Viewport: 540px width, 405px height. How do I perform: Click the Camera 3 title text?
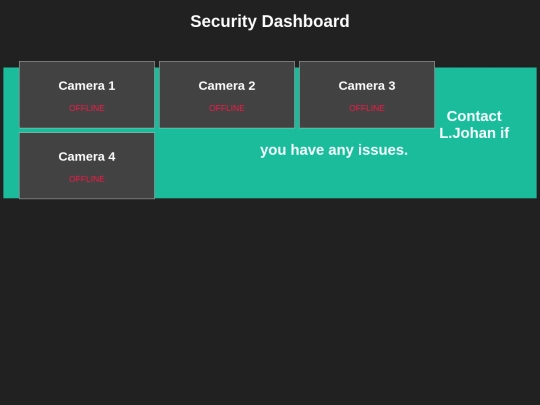[x=367, y=86]
